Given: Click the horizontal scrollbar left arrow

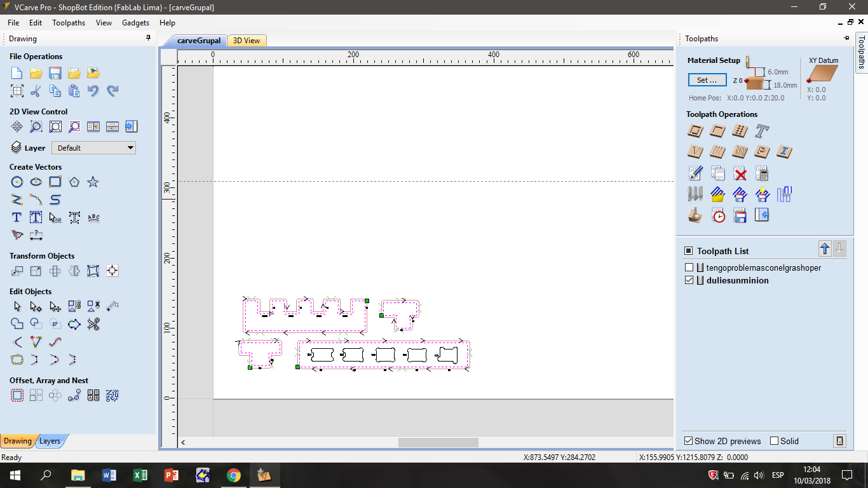Looking at the screenshot, I should coord(183,442).
